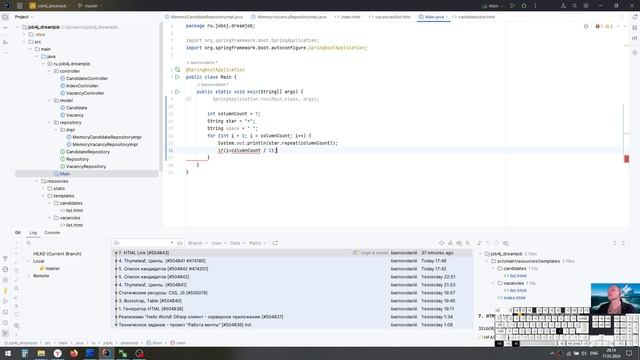Screen dimensions: 640x360
Task: Toggle the Project tool window icon
Action: pos(5,17)
